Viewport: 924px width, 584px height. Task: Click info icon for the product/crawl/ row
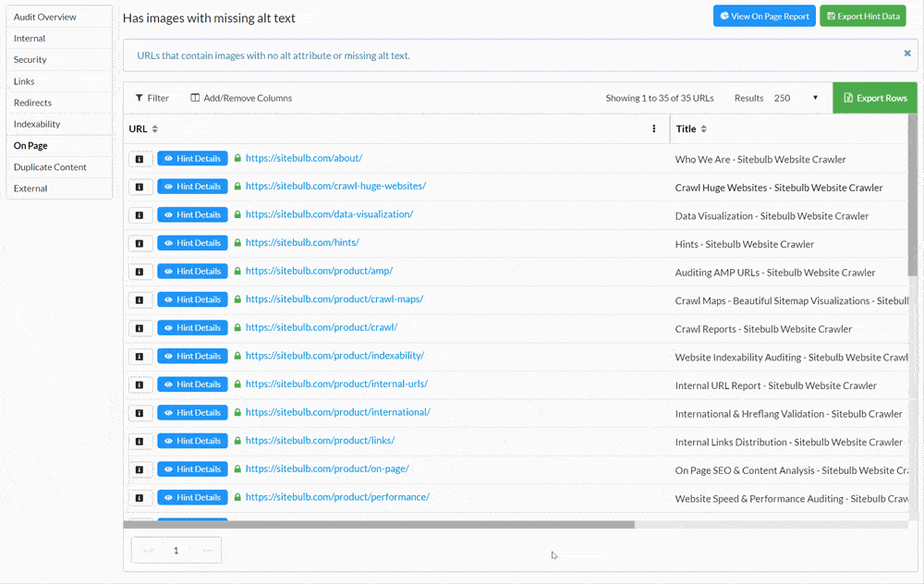(140, 328)
